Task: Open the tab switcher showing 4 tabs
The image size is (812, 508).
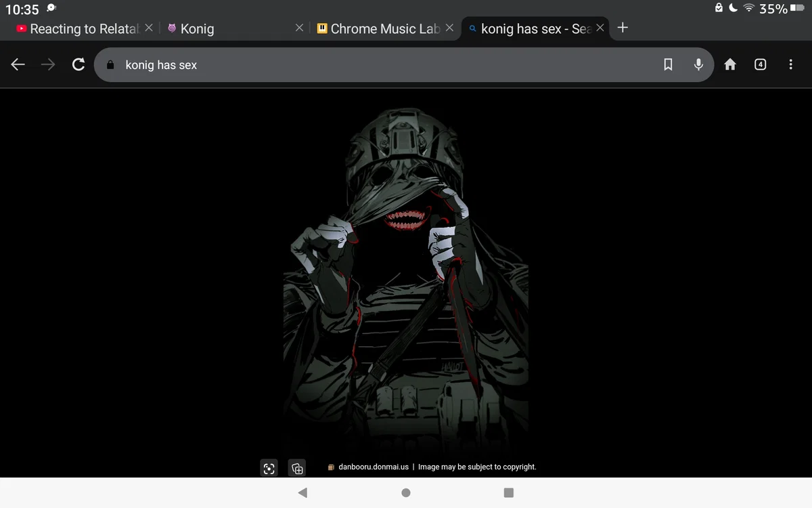Action: click(760, 64)
